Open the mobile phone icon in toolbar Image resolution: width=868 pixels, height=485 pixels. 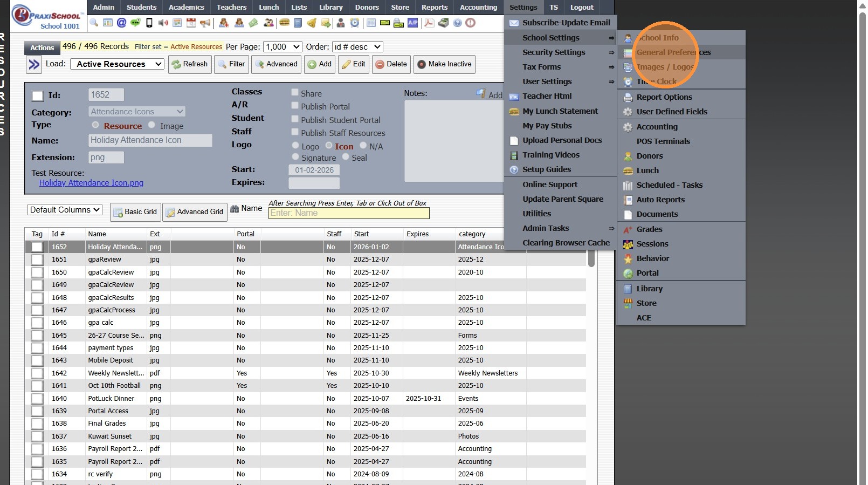tap(149, 23)
